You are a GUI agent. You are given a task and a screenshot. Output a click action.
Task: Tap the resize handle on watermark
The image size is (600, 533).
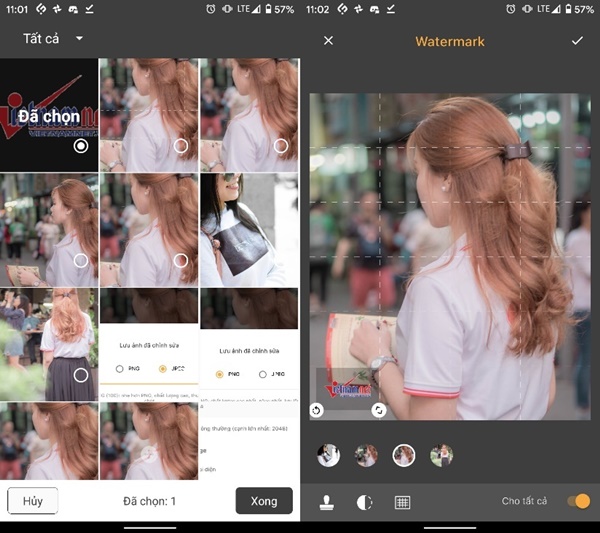tap(379, 410)
